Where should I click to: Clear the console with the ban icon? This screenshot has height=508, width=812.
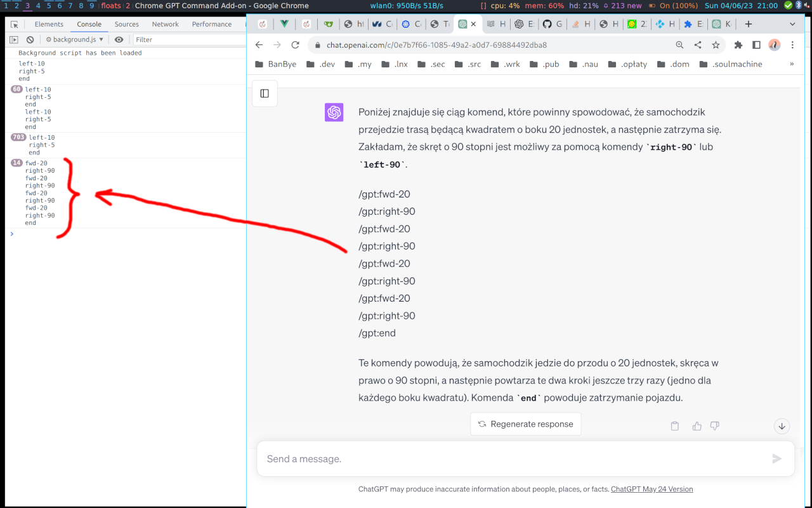pos(30,39)
